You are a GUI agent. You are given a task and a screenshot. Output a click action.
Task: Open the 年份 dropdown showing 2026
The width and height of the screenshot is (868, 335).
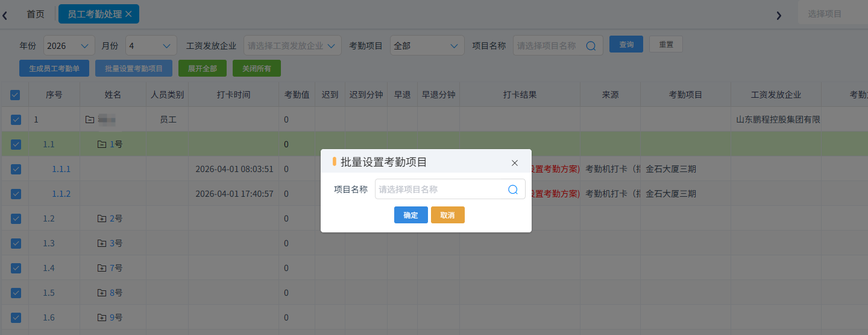click(x=69, y=45)
